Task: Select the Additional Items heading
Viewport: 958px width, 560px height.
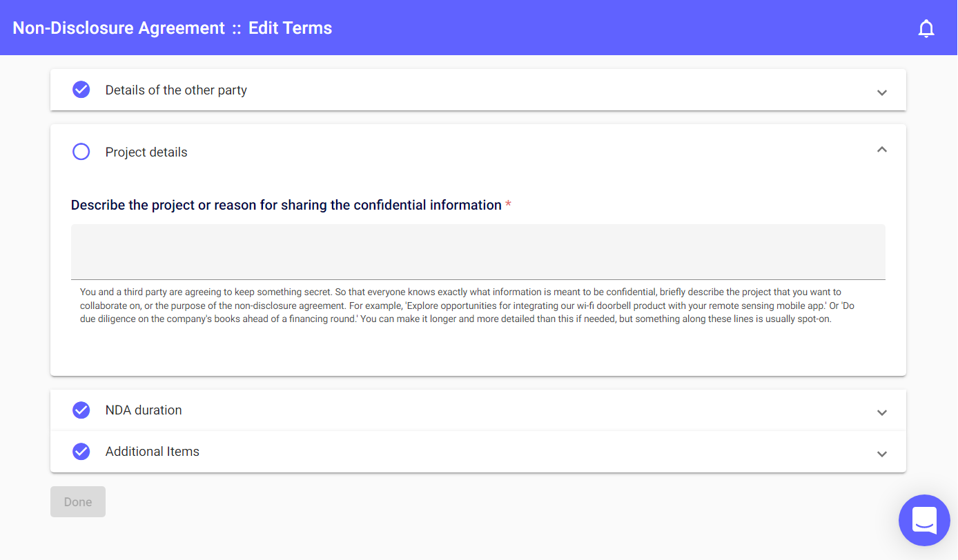Action: [x=153, y=452]
